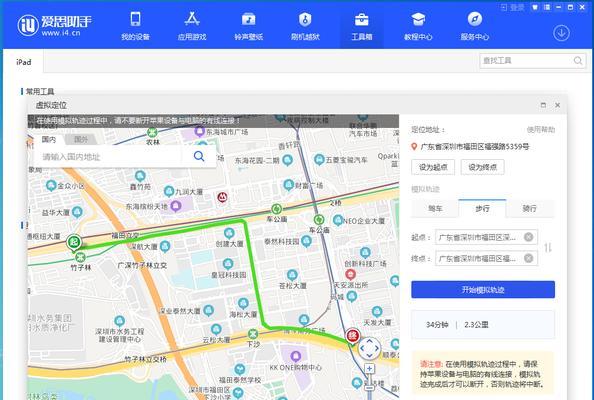Click the search icon in 查找工具 box
Screen dimensions: 594x400
click(578, 61)
